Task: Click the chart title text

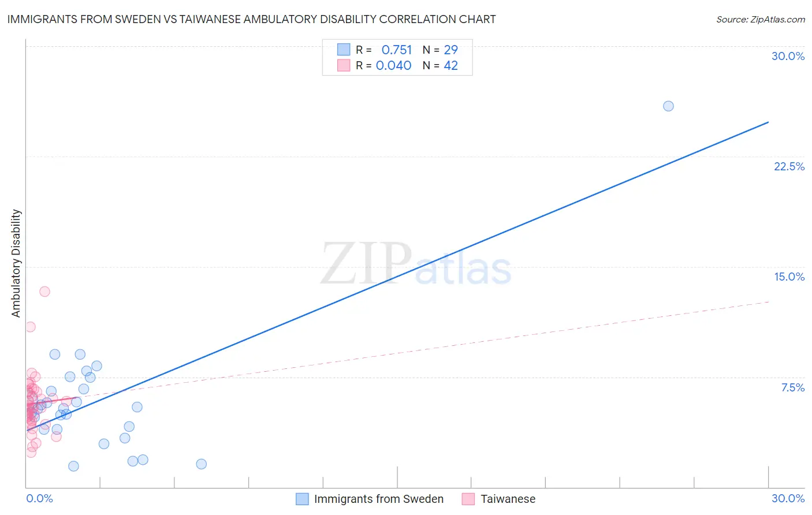Action: (x=251, y=20)
